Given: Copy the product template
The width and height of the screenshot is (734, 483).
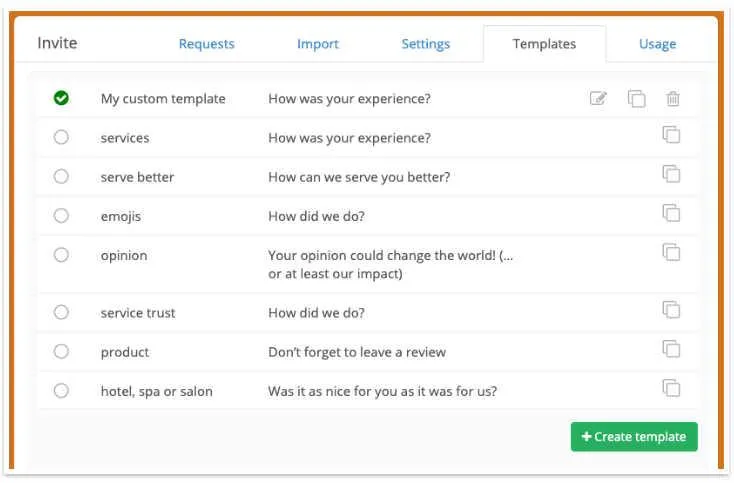Looking at the screenshot, I should [671, 349].
